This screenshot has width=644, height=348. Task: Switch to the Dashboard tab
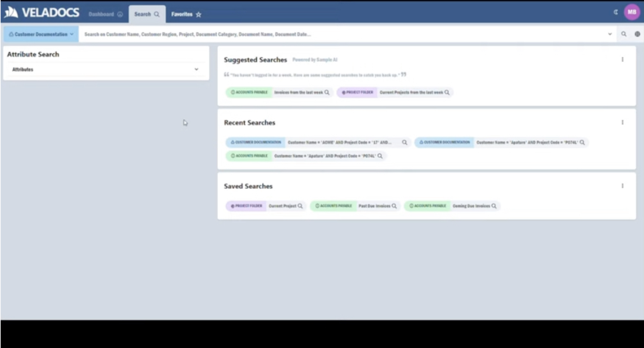point(105,14)
